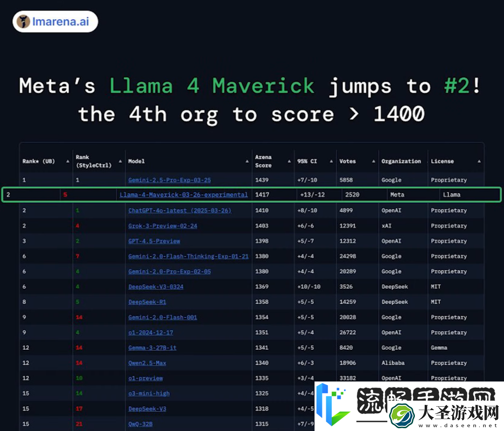Click StyleCtrl rank 7 in Gemini-2.0-Flash-Thinking row
Screen dimensions: 504x431
[x=77, y=256]
